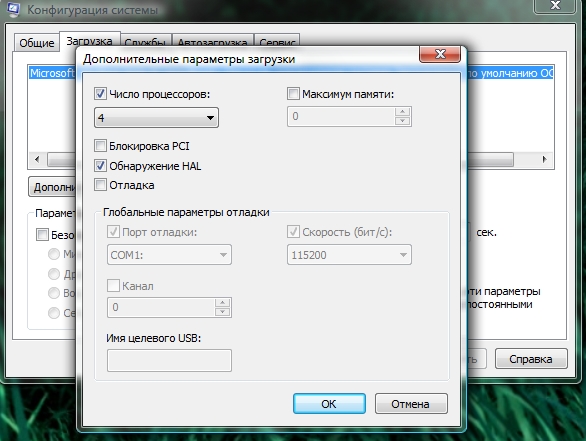
Task: Enable Отладка checkbox
Action: (x=100, y=185)
